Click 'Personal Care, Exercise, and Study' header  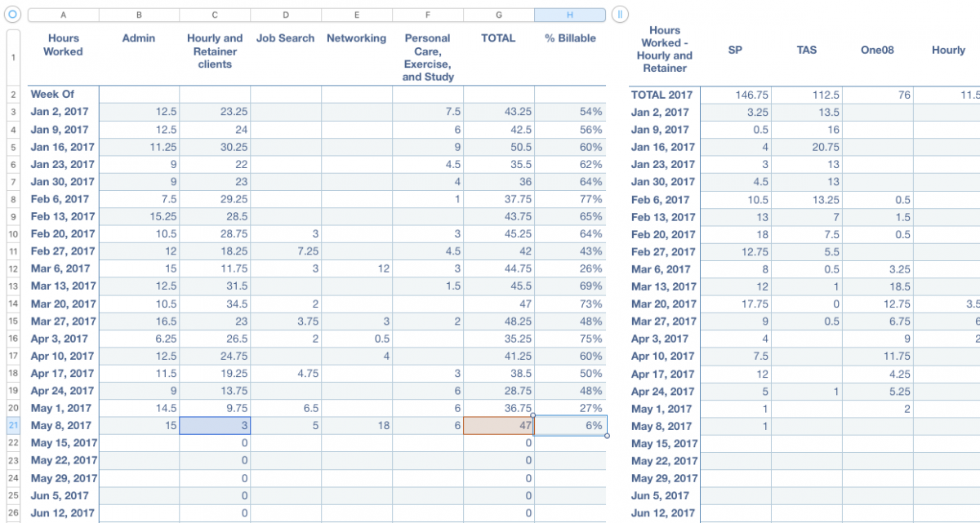pyautogui.click(x=428, y=57)
